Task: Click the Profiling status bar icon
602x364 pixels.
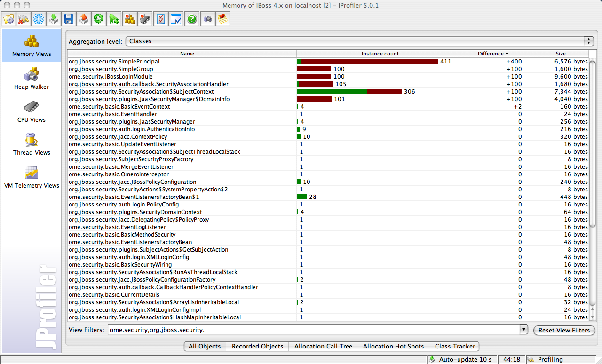Action: pyautogui.click(x=531, y=359)
